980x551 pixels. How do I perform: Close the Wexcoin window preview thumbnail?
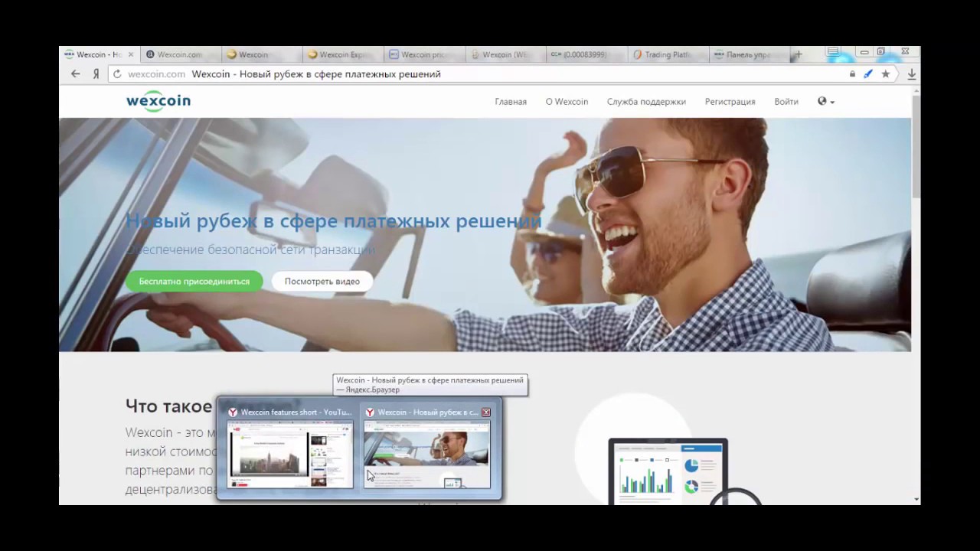coord(485,412)
